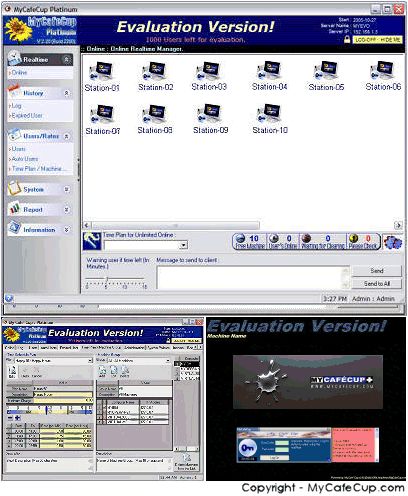Image resolution: width=408 pixels, height=496 pixels.
Task: Click the station list left scroll arrow
Action: point(87,225)
